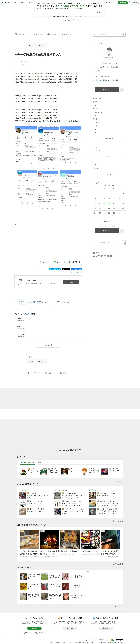The image size is (140, 644).
Task: Open 最新の記事 list 一覧を見る button
Action: pyautogui.click(x=109, y=138)
